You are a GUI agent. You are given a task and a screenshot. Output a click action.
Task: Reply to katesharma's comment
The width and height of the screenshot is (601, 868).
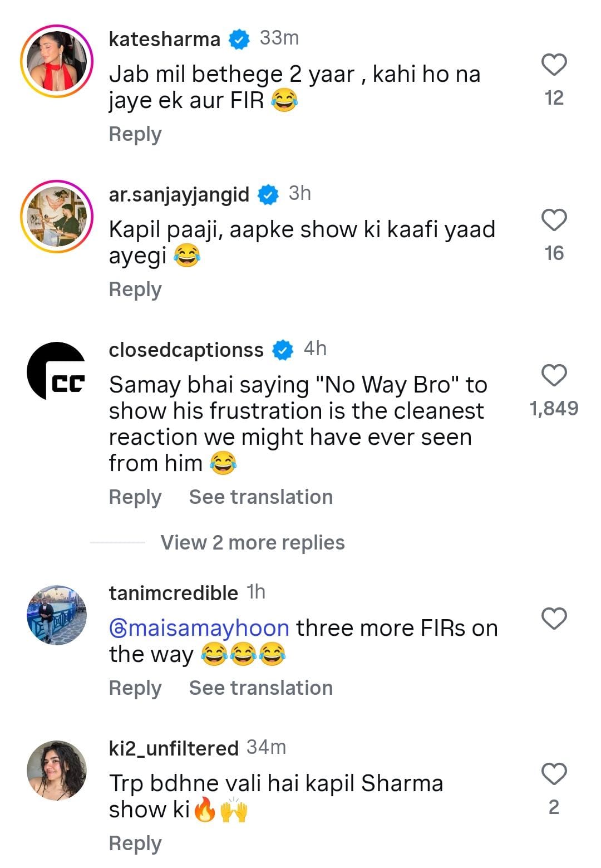(135, 134)
